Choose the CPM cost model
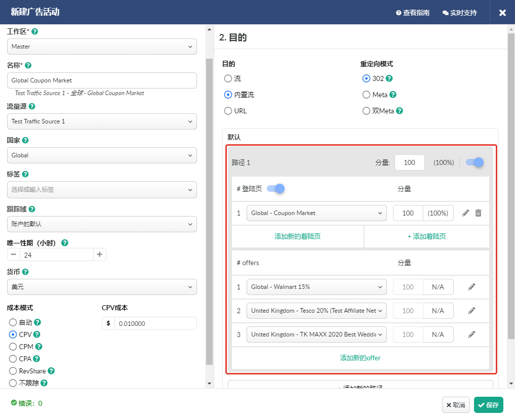This screenshot has height=420, width=515. pos(13,347)
